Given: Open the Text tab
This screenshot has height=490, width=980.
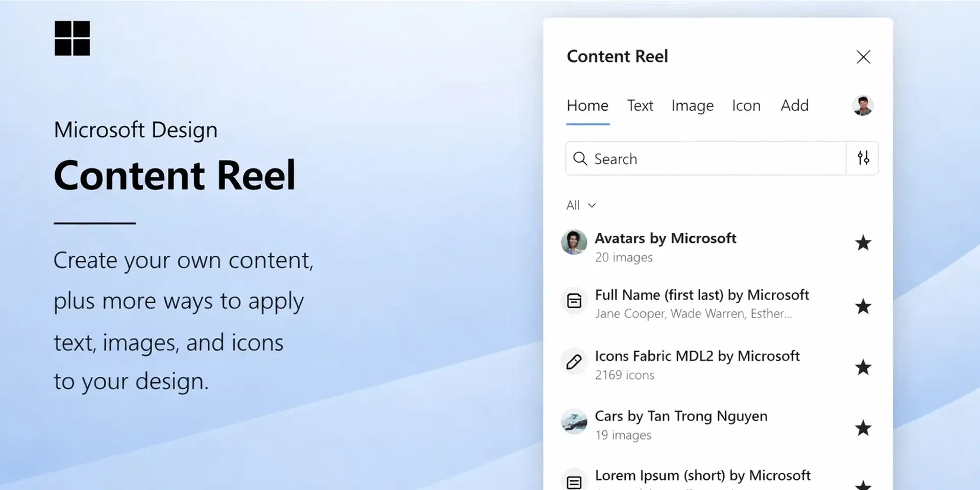Looking at the screenshot, I should coord(640,106).
